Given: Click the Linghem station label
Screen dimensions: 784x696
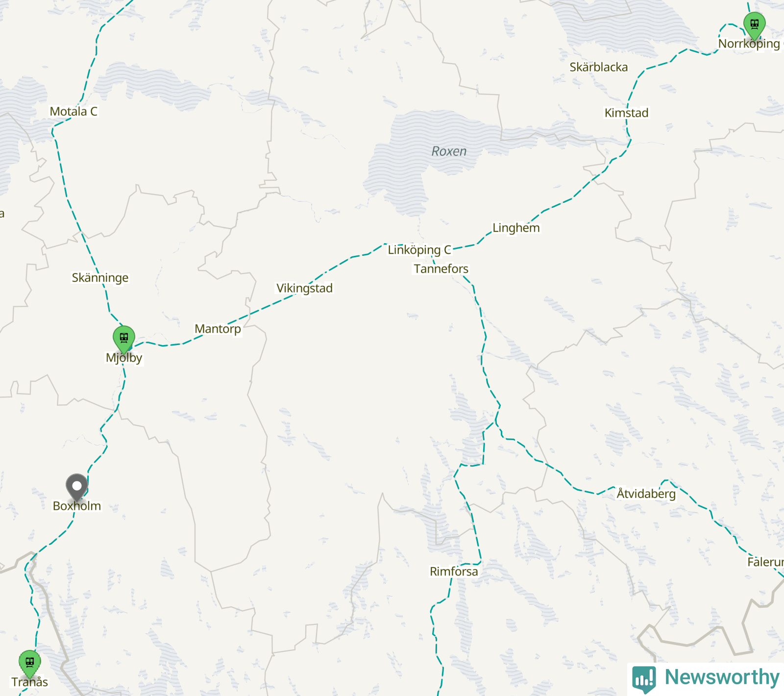Looking at the screenshot, I should point(516,228).
